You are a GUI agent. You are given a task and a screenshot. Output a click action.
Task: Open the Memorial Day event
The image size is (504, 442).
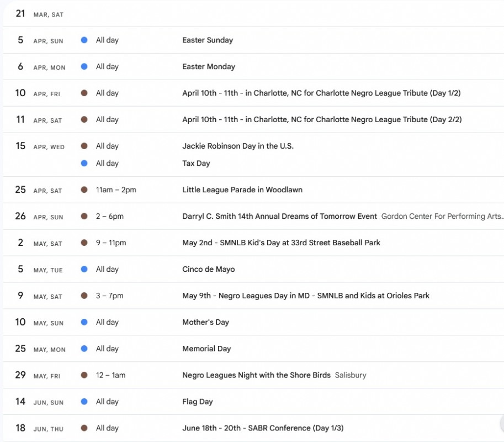pyautogui.click(x=206, y=349)
